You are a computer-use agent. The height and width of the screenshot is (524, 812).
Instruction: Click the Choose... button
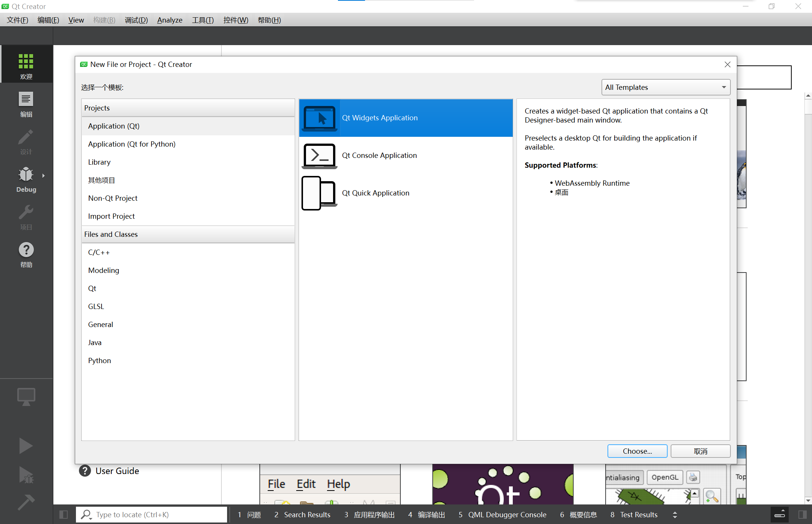(637, 451)
